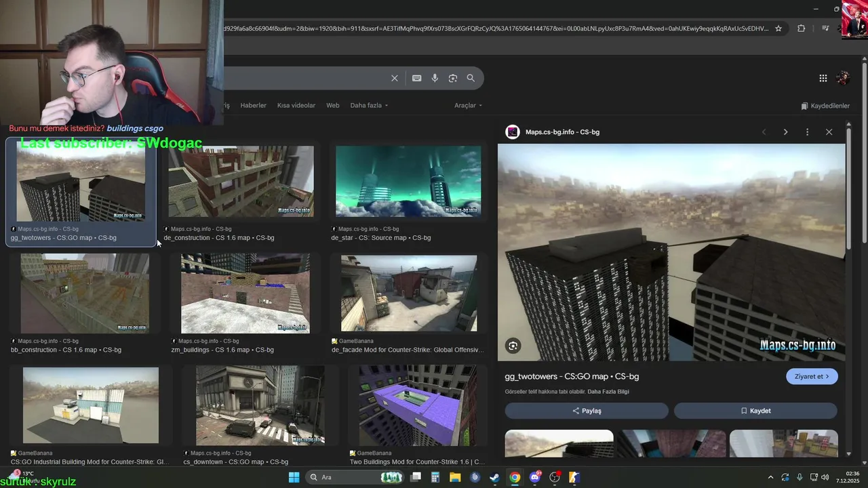868x488 pixels.
Task: Click suggested search buildings csgo
Action: (x=135, y=128)
